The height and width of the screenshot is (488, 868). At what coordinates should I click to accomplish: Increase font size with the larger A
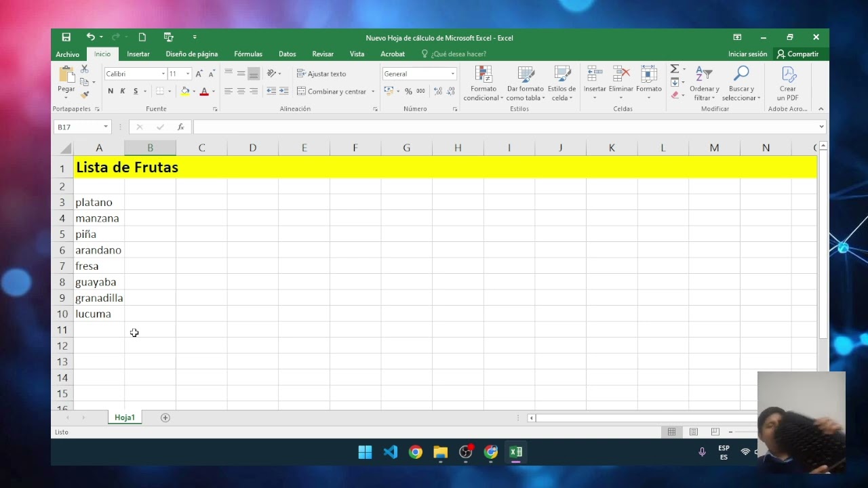click(199, 74)
